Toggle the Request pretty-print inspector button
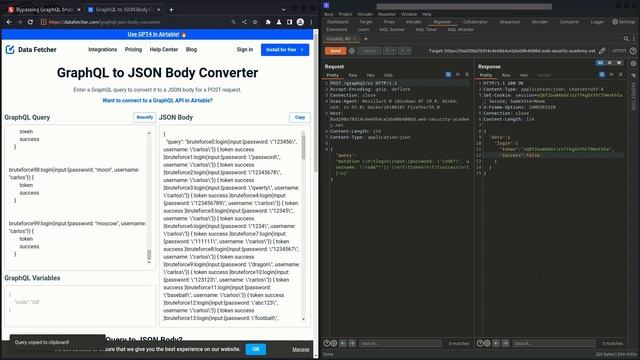This screenshot has width=640, height=360. pos(448,75)
